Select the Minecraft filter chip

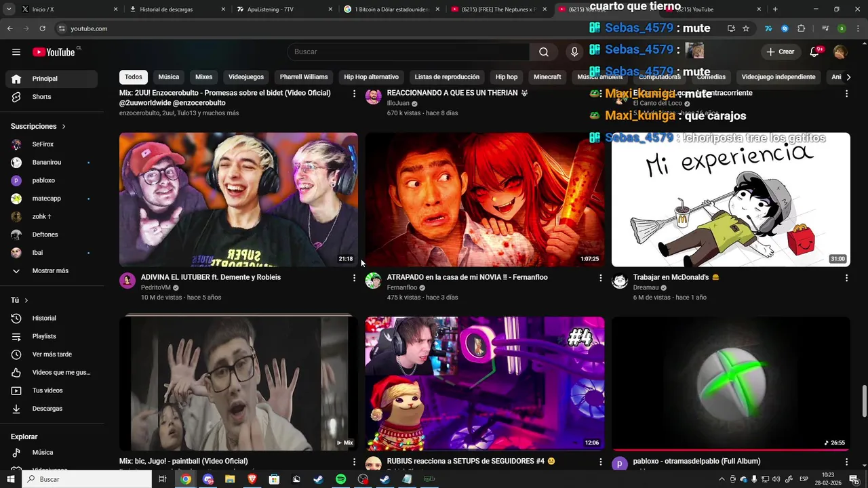click(547, 77)
